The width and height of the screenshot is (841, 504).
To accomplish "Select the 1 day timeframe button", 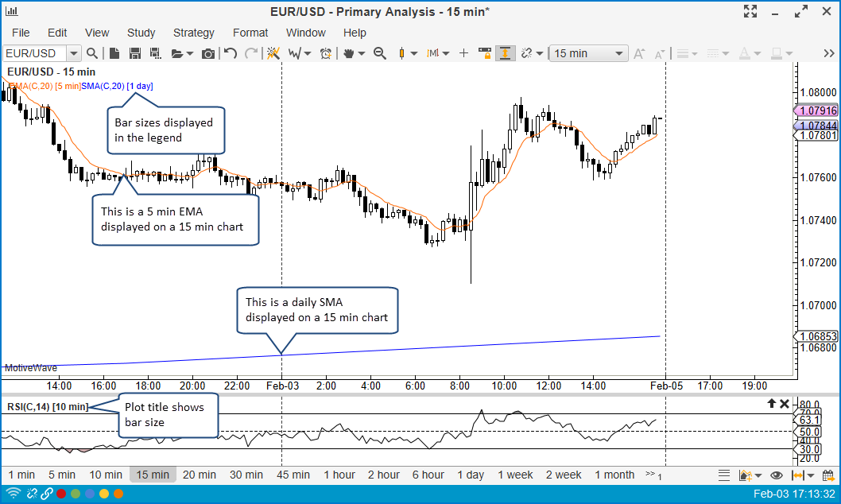I will 471,475.
